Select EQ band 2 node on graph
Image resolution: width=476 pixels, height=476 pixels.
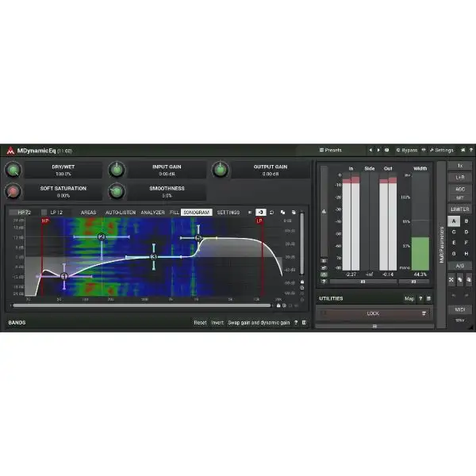(102, 237)
